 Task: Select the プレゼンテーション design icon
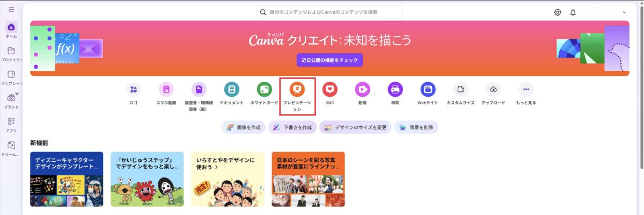(x=297, y=89)
